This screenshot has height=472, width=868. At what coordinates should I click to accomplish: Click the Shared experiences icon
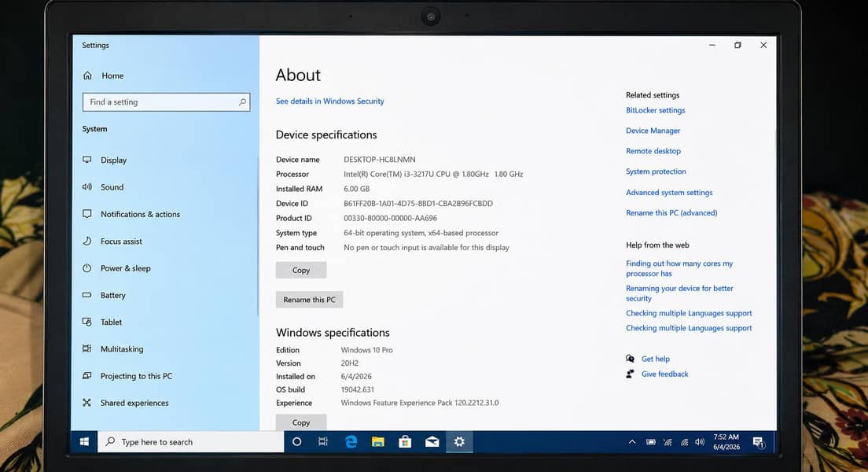point(87,403)
